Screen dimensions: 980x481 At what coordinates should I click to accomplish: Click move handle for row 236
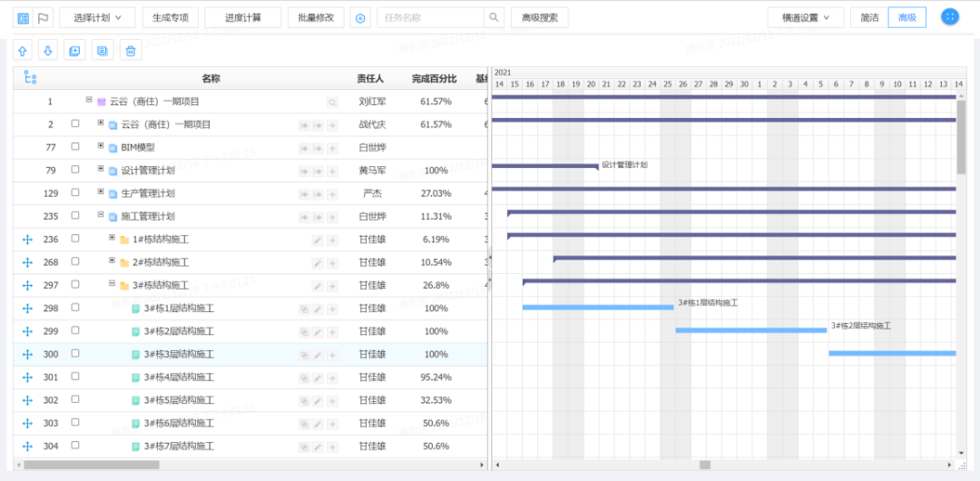pyautogui.click(x=27, y=240)
